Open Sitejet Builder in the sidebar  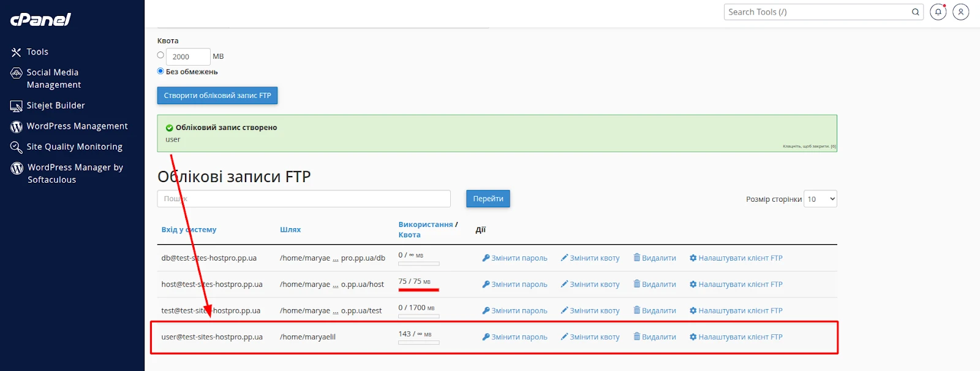[x=55, y=105]
